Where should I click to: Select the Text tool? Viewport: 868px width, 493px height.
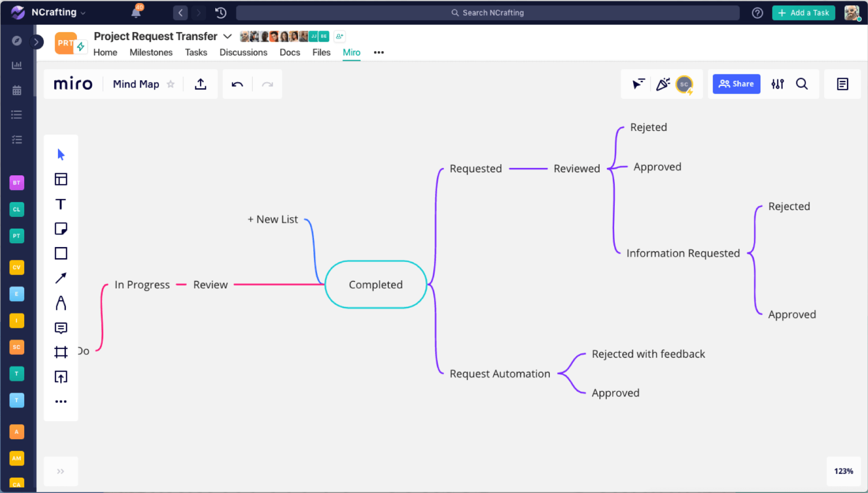(61, 203)
